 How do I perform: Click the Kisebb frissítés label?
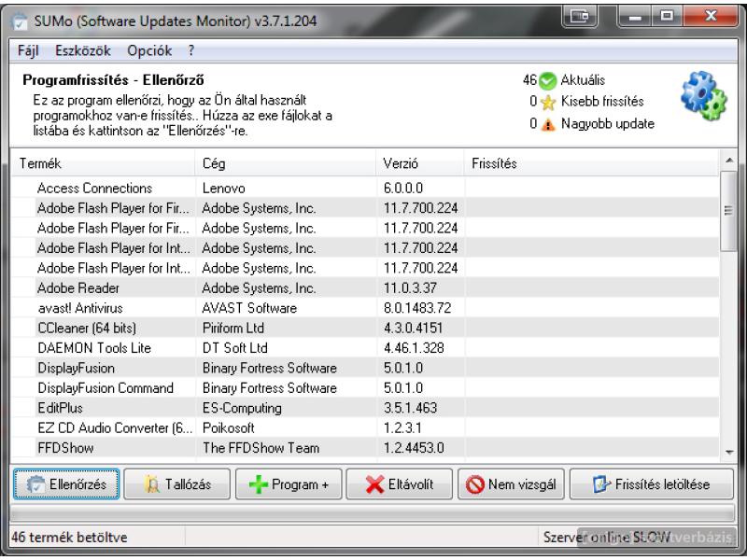(602, 102)
